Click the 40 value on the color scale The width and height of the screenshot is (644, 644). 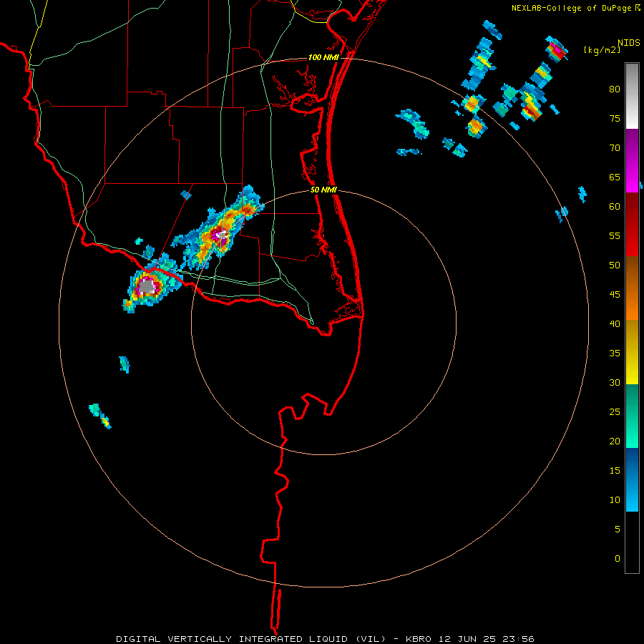615,323
